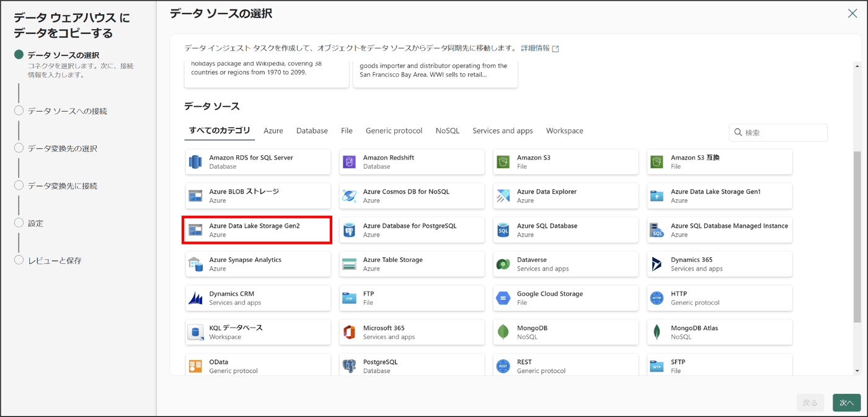Open the Database category tab
This screenshot has height=417, width=868.
312,131
